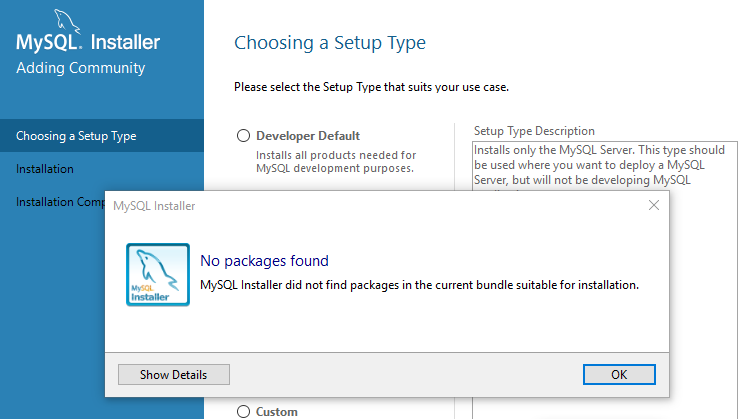Click the OK button in the dialog
The width and height of the screenshot is (743, 419).
tap(618, 374)
